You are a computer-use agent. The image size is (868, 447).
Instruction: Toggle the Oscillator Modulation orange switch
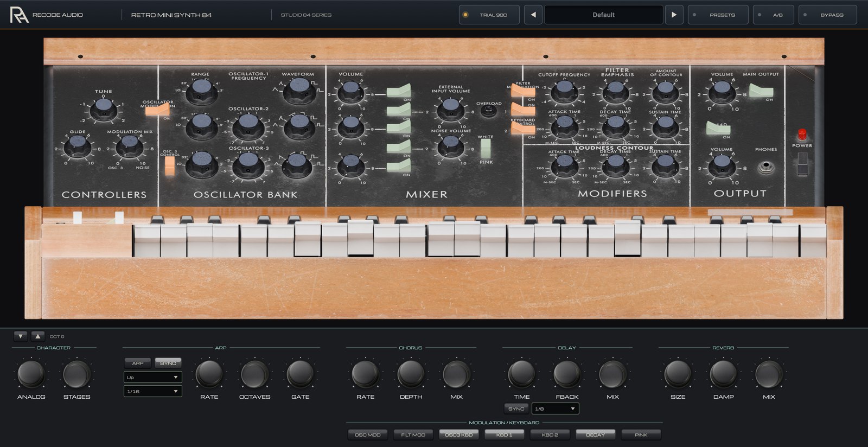click(158, 110)
